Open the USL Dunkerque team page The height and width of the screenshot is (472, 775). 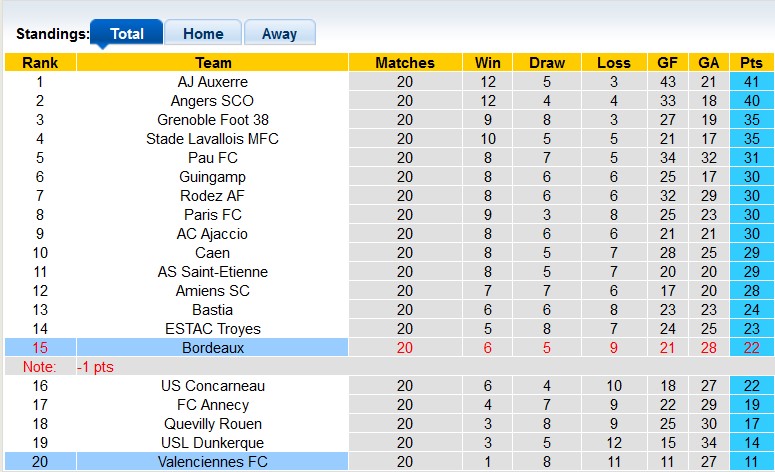tap(213, 443)
